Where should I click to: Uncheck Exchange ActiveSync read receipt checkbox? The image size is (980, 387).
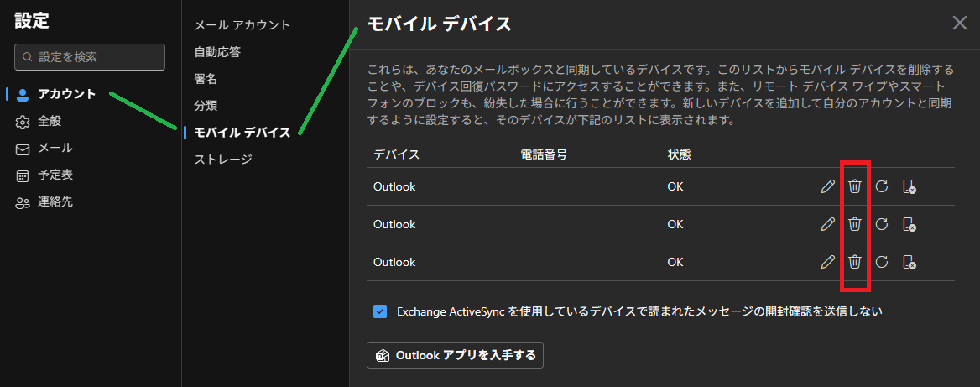[x=380, y=311]
